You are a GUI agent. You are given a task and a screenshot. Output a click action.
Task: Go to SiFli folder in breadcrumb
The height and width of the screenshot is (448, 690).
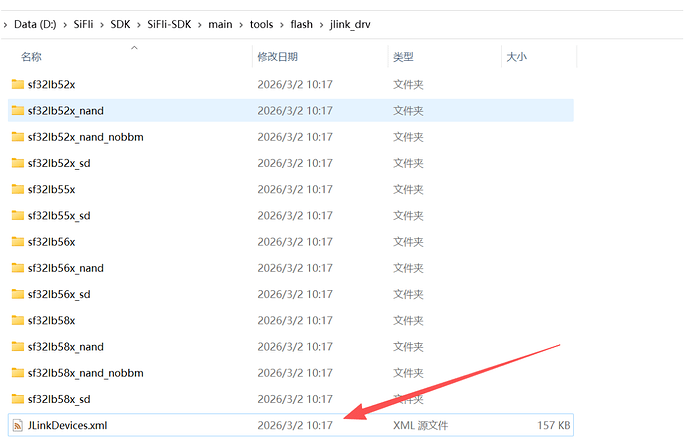(83, 24)
